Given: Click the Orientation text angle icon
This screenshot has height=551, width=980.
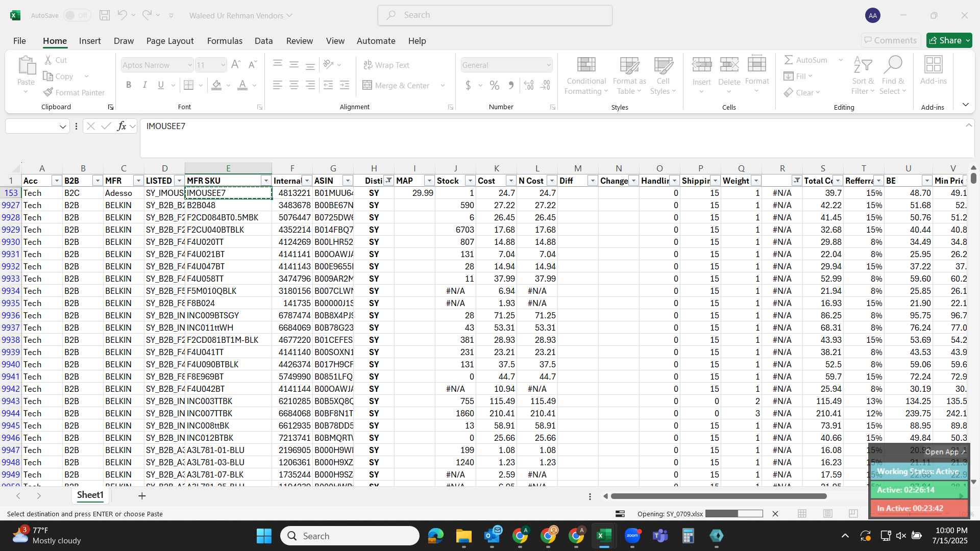Looking at the screenshot, I should [329, 64].
